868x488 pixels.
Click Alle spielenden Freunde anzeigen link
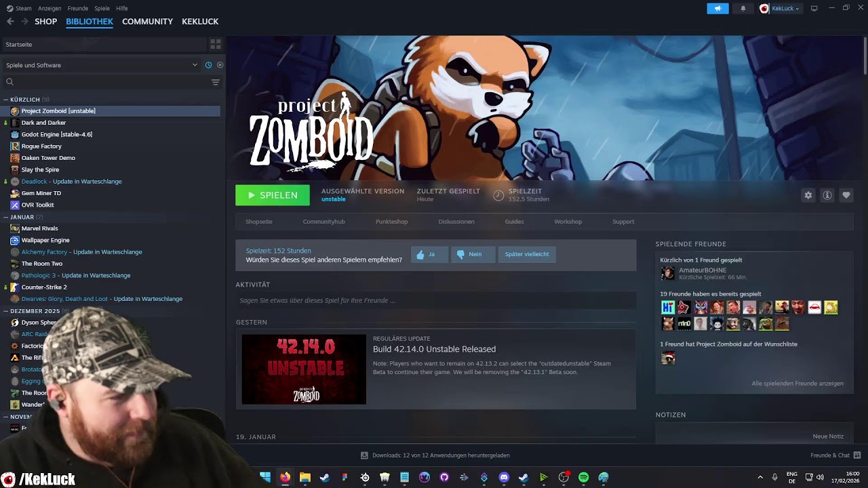pos(797,384)
